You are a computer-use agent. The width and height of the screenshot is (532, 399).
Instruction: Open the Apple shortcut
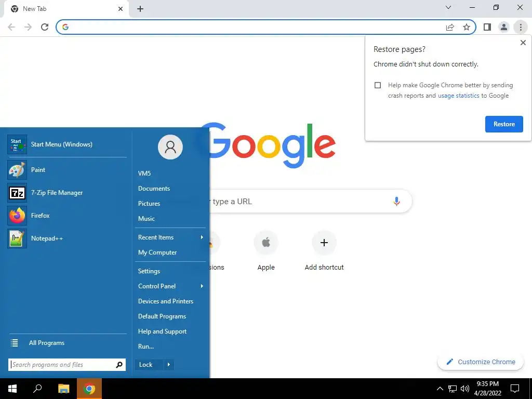(x=266, y=251)
